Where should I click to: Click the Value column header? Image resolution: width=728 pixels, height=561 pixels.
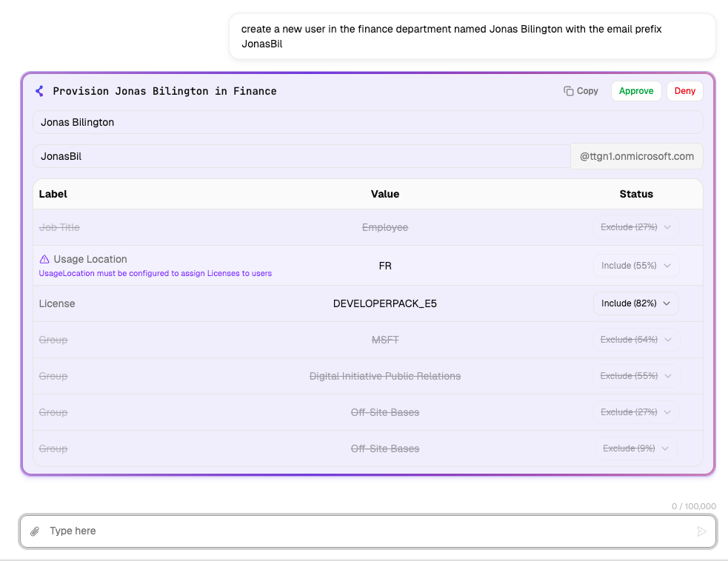(385, 194)
